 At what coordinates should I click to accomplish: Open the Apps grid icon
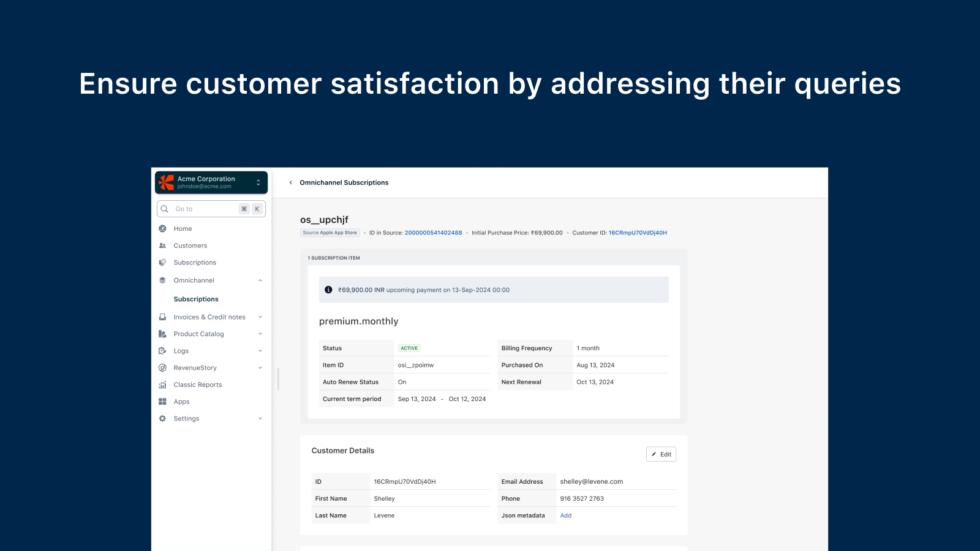[162, 402]
